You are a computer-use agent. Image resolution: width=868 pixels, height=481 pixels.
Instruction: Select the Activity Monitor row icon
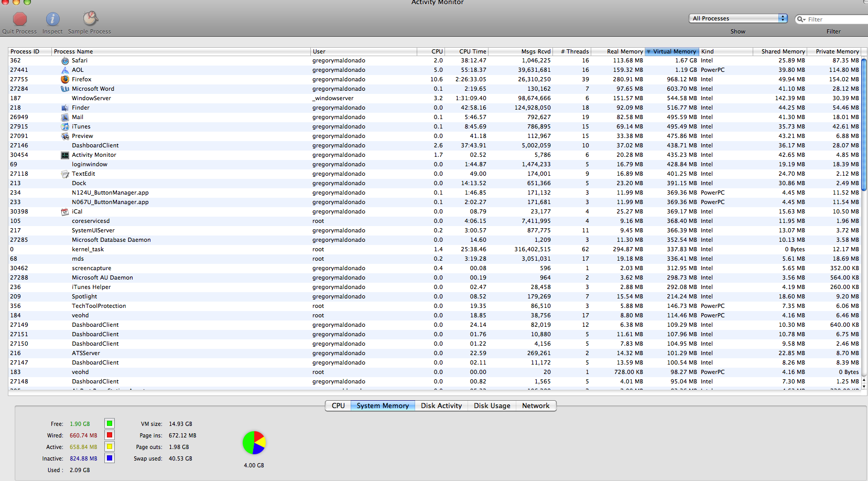(65, 155)
